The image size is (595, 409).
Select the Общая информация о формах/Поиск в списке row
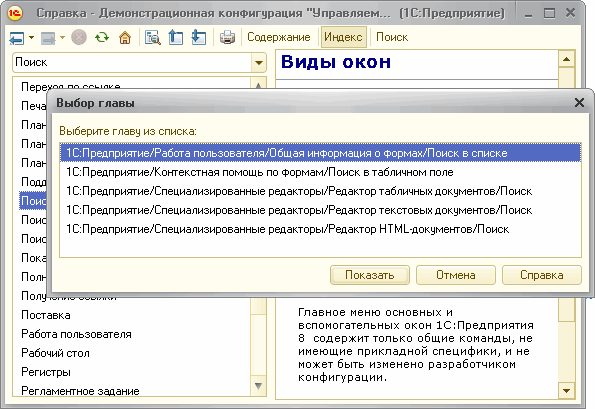(x=320, y=153)
